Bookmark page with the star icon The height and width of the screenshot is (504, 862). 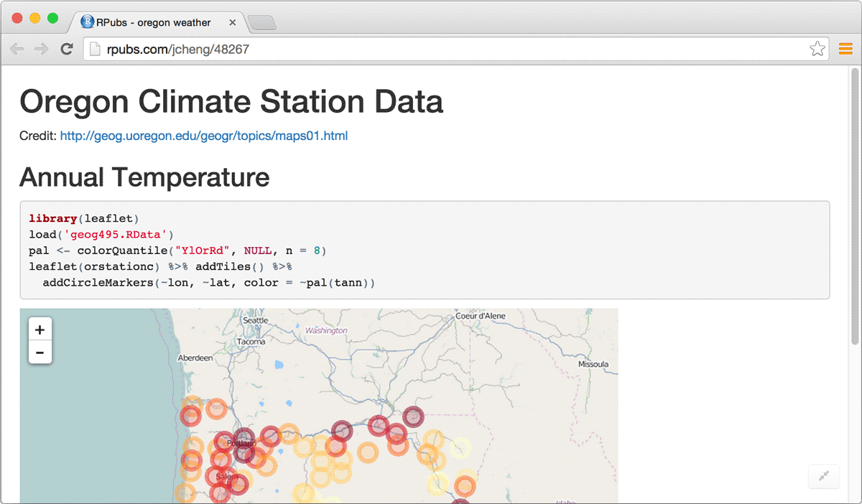pyautogui.click(x=817, y=49)
